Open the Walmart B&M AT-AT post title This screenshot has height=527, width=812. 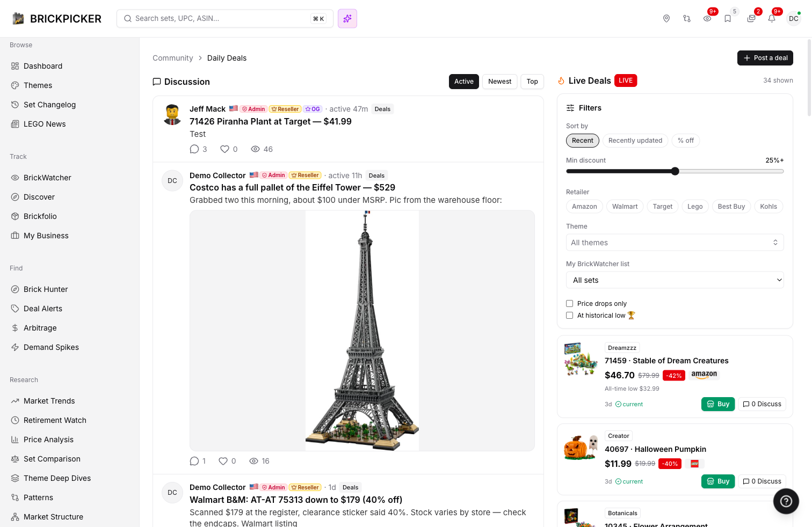pyautogui.click(x=296, y=500)
